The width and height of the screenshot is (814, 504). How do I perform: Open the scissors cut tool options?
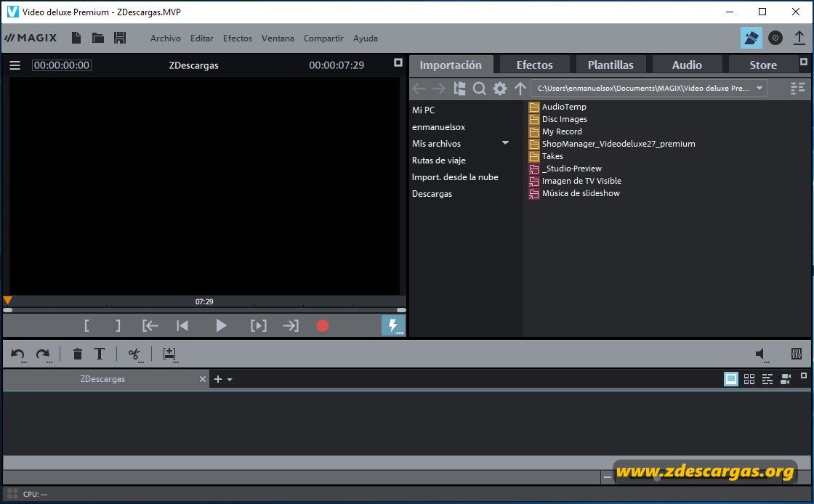pyautogui.click(x=135, y=354)
